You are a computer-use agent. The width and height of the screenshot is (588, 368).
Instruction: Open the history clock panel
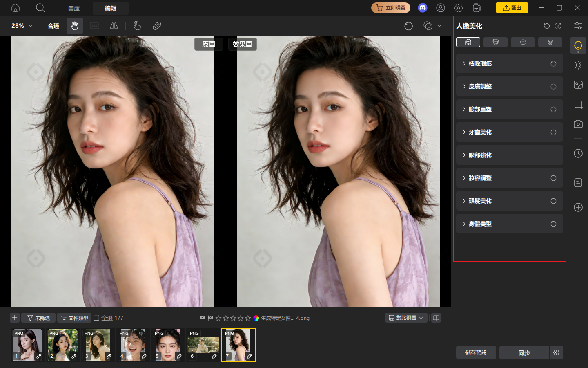(578, 153)
